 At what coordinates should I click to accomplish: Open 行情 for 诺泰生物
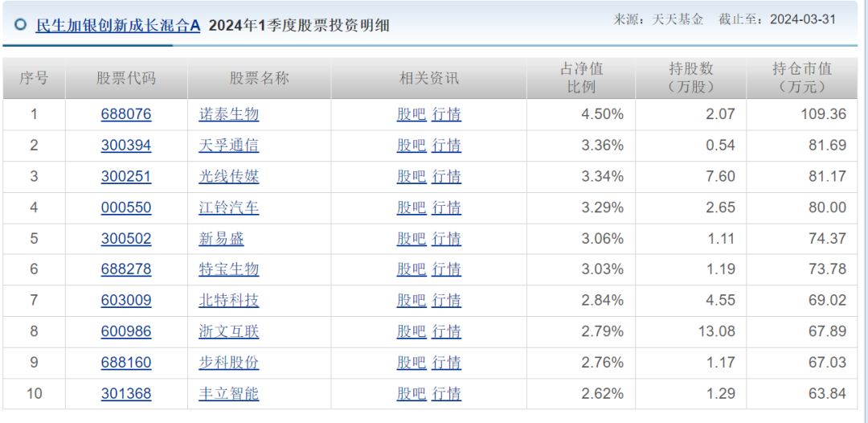pyautogui.click(x=446, y=115)
